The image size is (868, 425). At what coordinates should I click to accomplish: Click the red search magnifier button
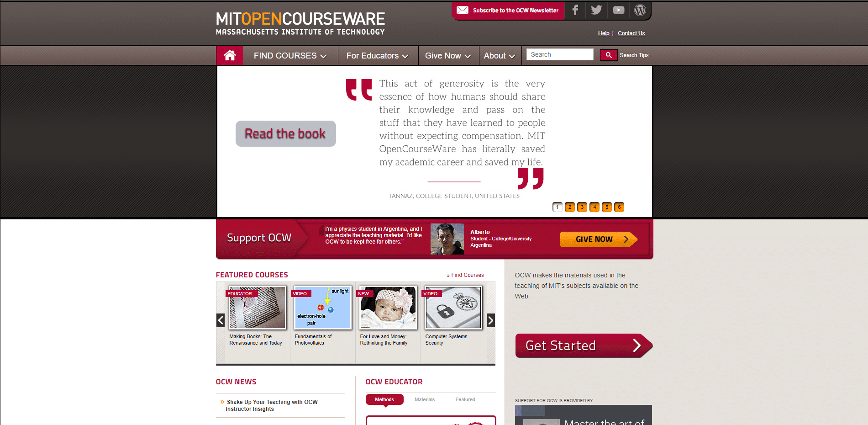609,55
